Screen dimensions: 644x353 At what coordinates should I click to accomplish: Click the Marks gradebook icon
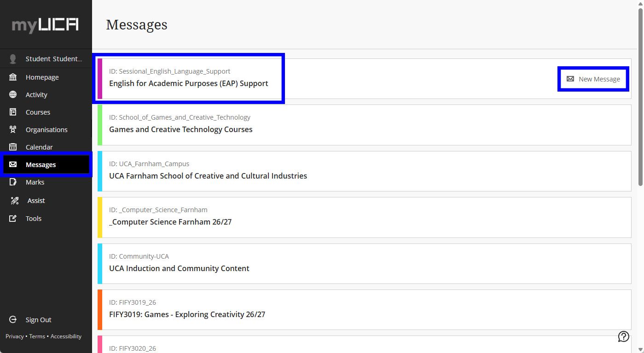coord(13,182)
